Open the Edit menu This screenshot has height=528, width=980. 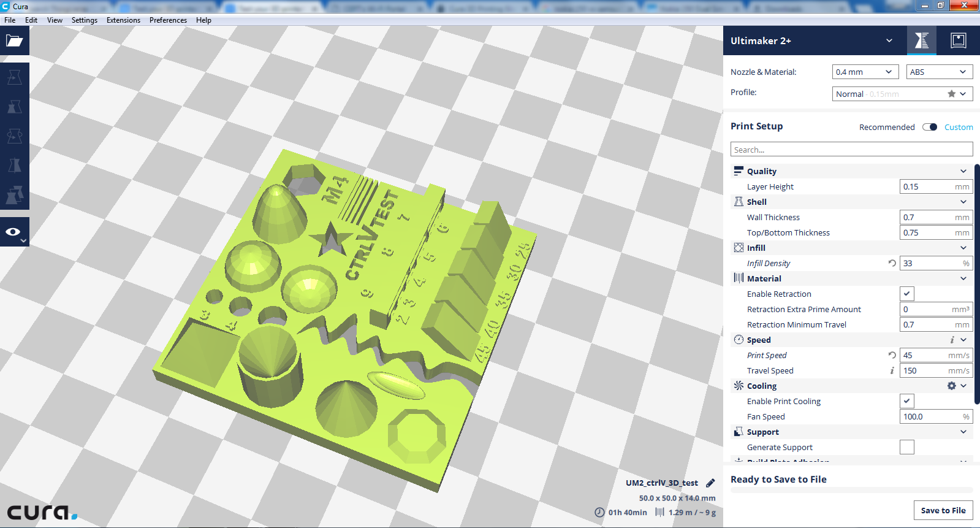coord(31,20)
